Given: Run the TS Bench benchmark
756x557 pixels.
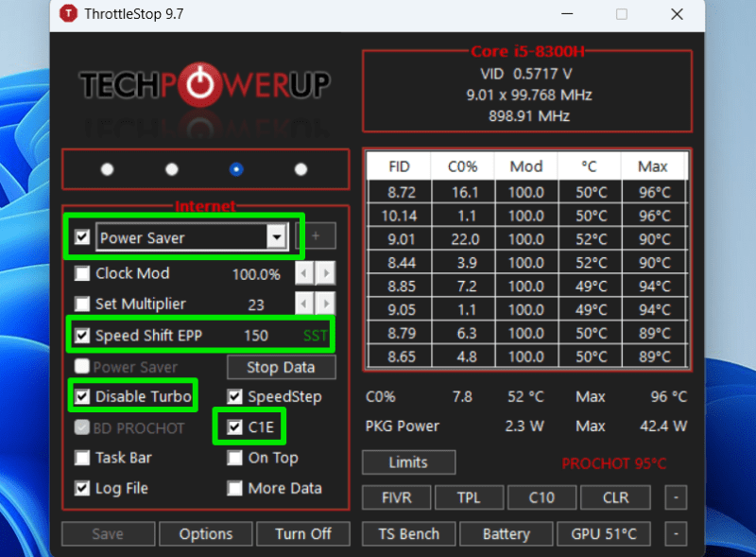Looking at the screenshot, I should coord(408,533).
